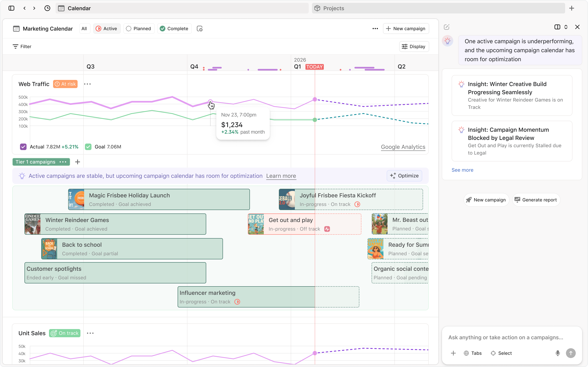Open Tier 1 campaigns ellipsis menu
The height and width of the screenshot is (367, 588).
click(x=63, y=162)
